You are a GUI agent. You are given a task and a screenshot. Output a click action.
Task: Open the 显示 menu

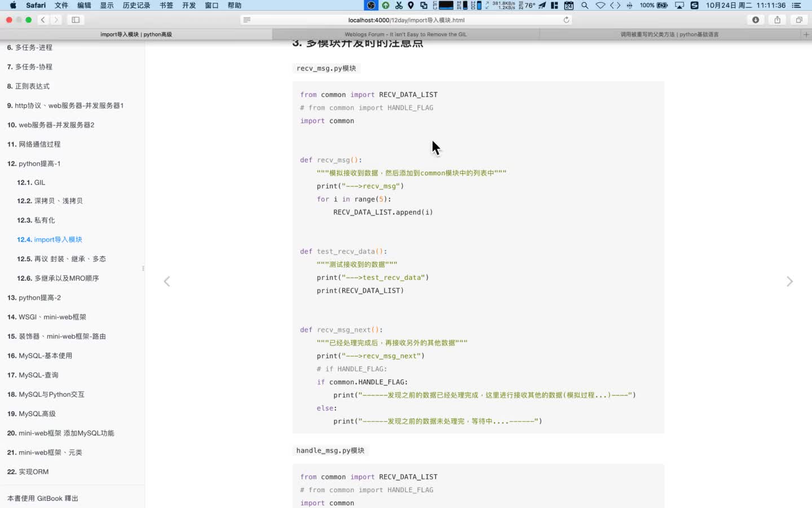[107, 5]
